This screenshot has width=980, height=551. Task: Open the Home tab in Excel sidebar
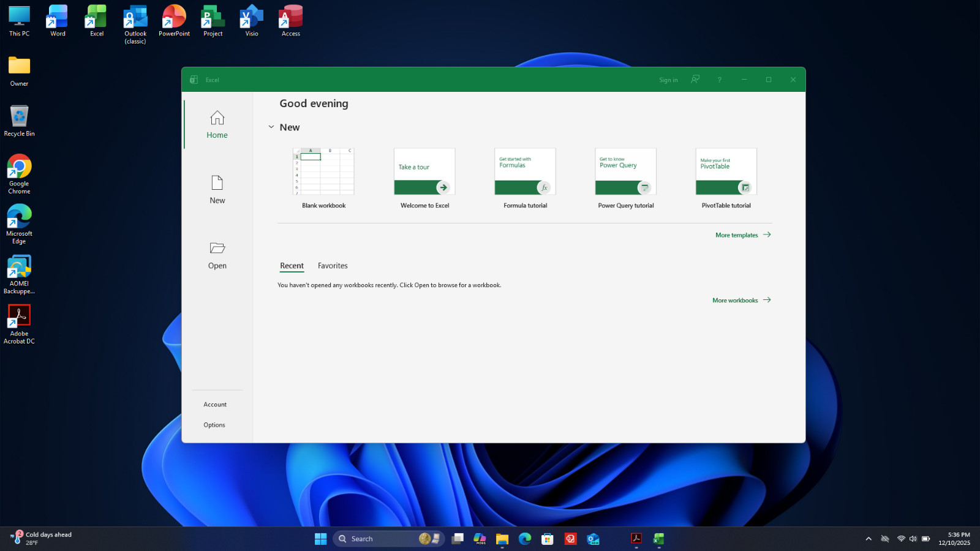pyautogui.click(x=217, y=125)
